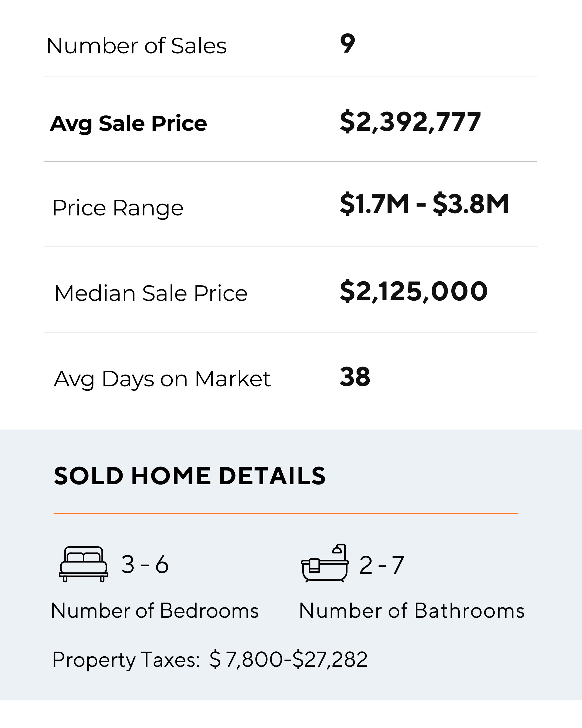Viewport: 582px width, 728px height.
Task: Click the $2,125,000 median price value
Action: tap(414, 291)
